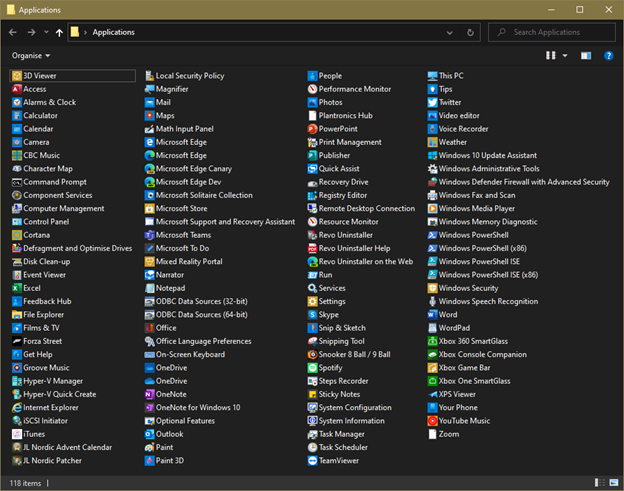
Task: Select the Microsoft Teams icon
Action: pyautogui.click(x=150, y=235)
